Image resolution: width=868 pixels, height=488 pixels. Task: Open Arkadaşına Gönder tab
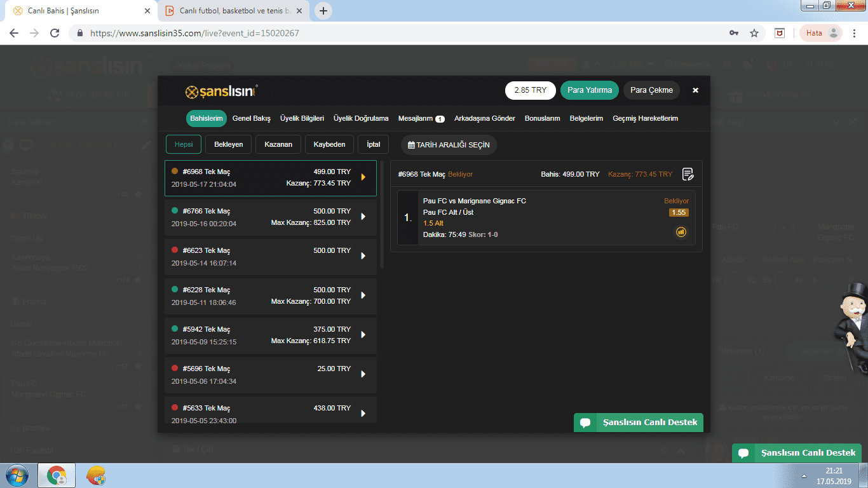(x=485, y=118)
